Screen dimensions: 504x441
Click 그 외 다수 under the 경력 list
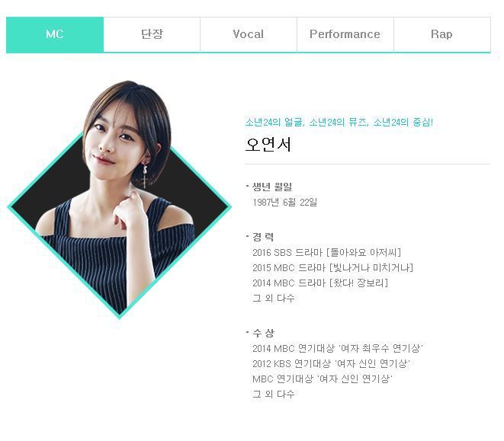pos(274,298)
